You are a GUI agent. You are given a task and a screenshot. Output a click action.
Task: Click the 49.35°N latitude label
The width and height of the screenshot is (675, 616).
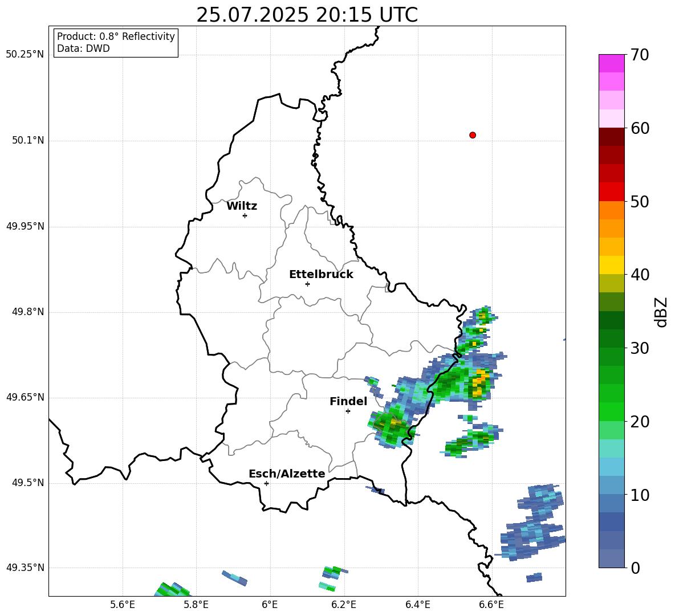[x=25, y=568]
